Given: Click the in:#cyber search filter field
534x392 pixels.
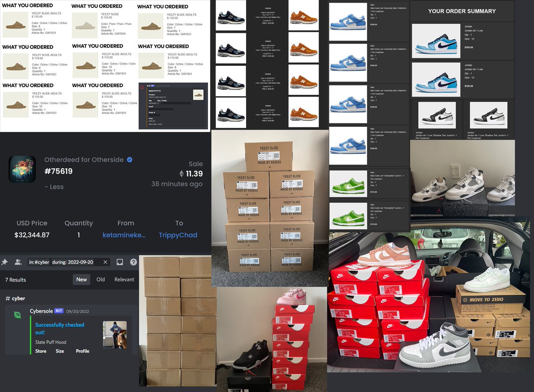Looking at the screenshot, I should coord(39,262).
